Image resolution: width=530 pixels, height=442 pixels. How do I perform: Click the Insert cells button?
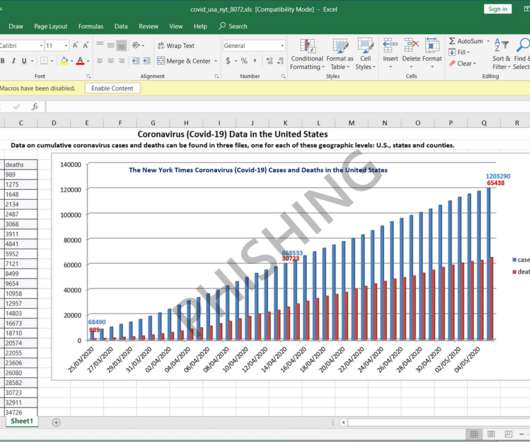(x=390, y=54)
